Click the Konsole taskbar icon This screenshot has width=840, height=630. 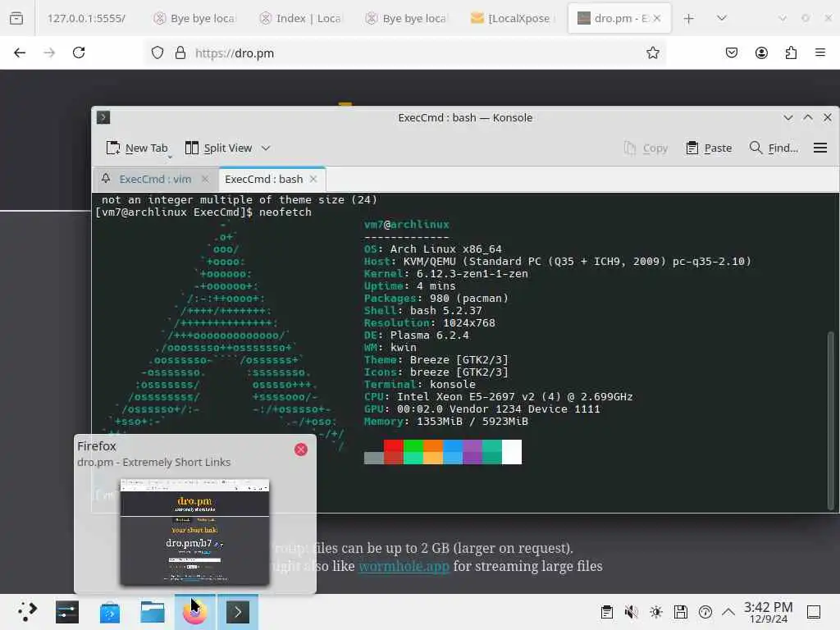(237, 611)
